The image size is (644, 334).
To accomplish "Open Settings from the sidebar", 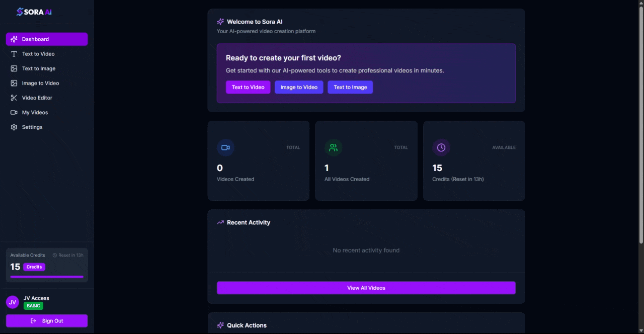I will pos(32,127).
